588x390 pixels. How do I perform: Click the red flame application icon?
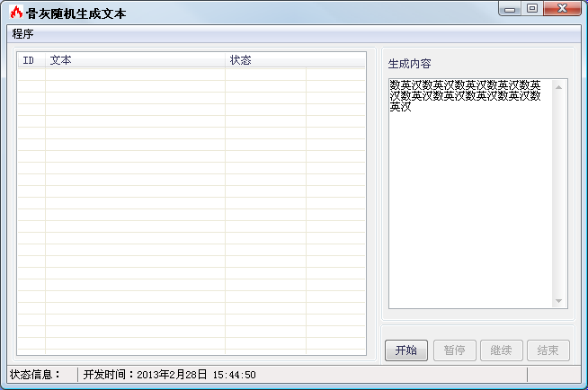click(x=16, y=13)
